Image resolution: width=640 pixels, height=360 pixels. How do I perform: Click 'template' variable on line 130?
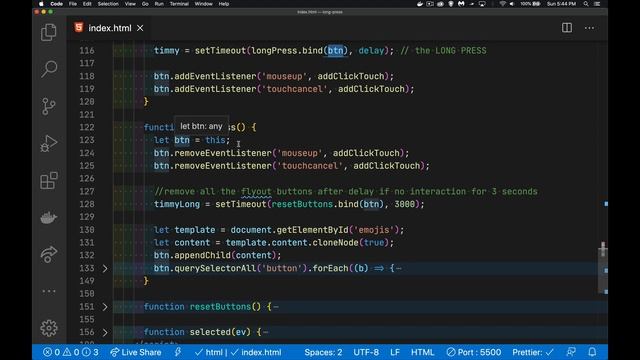tap(195, 230)
